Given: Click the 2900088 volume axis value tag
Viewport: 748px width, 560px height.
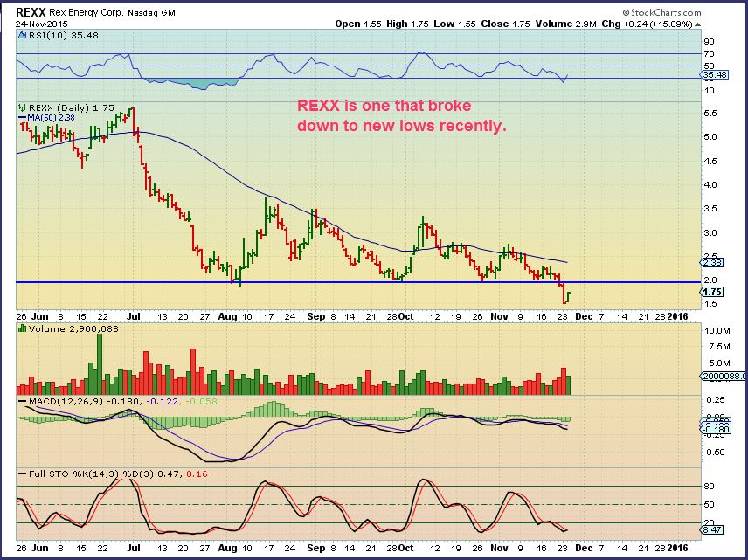Looking at the screenshot, I should click(x=724, y=377).
